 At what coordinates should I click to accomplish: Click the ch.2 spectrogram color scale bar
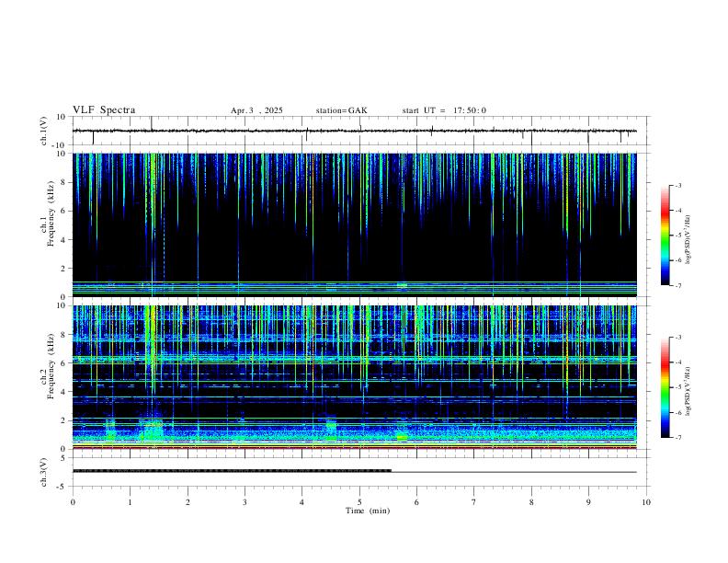coord(665,387)
